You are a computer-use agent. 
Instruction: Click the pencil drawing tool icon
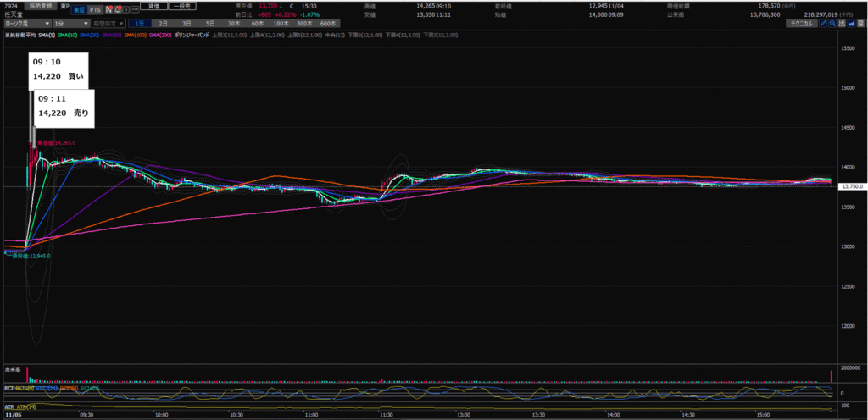coord(824,24)
